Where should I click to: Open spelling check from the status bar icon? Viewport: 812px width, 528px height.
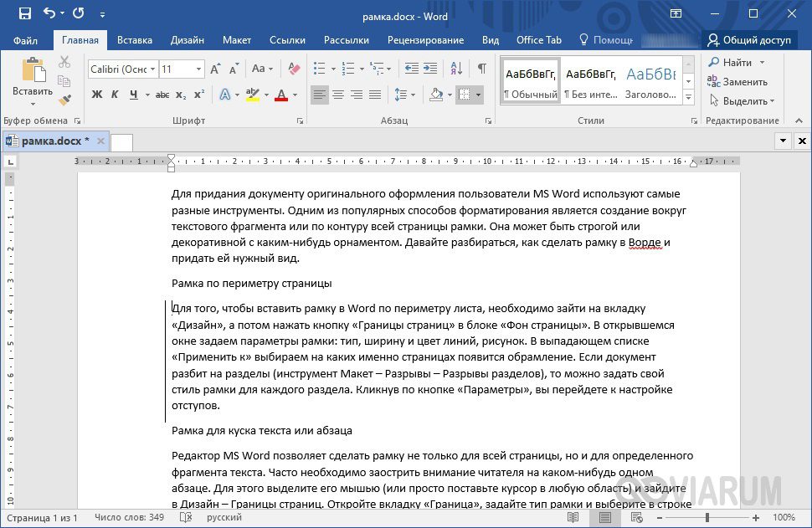pos(186,517)
